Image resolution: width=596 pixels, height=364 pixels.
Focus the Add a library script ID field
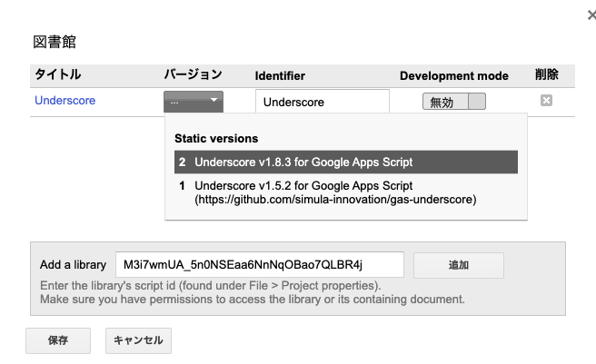tap(259, 265)
